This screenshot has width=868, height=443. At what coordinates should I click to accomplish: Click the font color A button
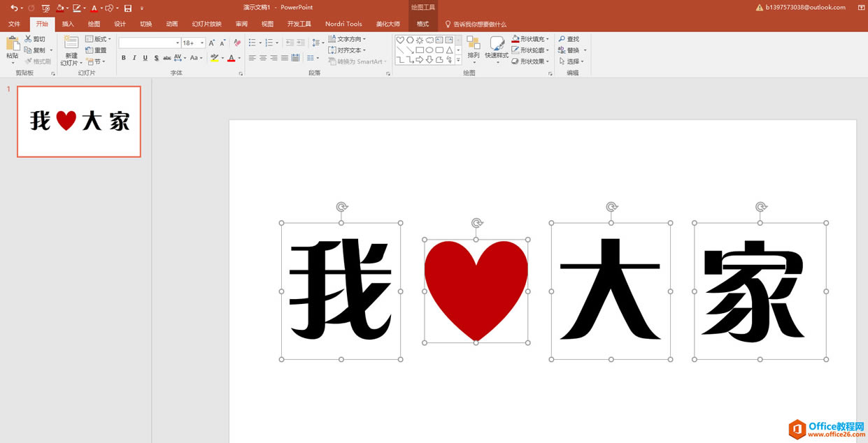tap(231, 58)
